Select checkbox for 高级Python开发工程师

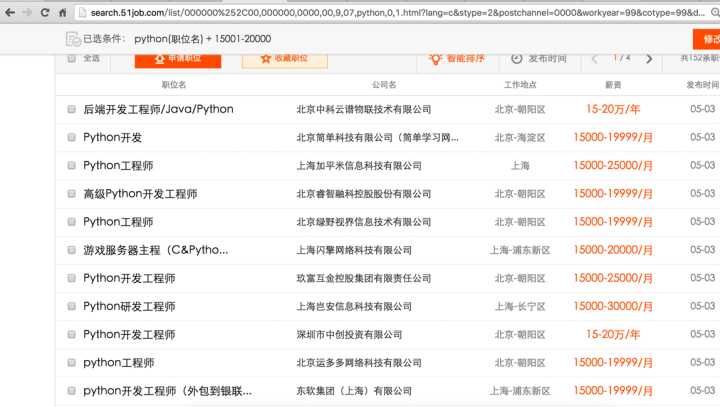click(71, 193)
